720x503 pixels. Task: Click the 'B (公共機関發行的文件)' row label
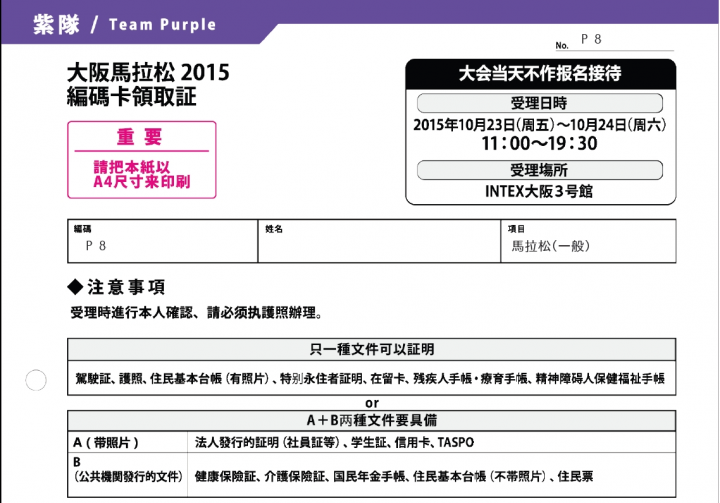click(128, 469)
